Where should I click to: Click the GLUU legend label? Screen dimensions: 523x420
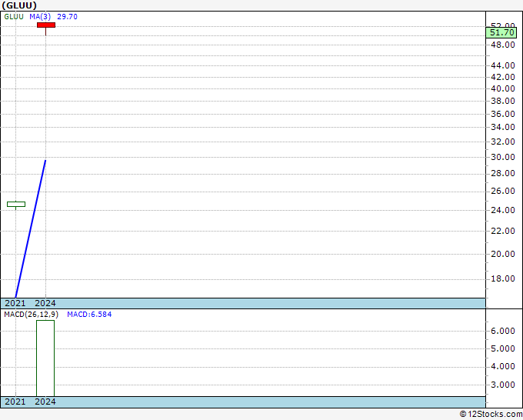pyautogui.click(x=14, y=17)
